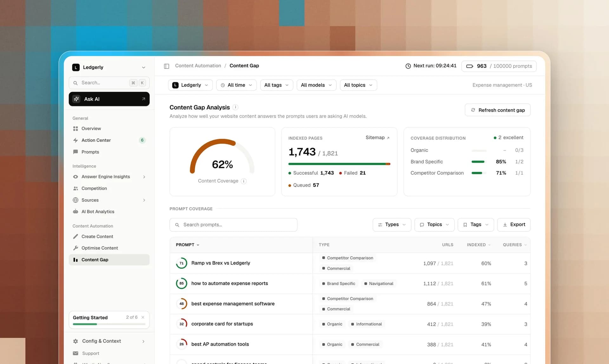Open Competition in the sidebar

tap(109, 188)
